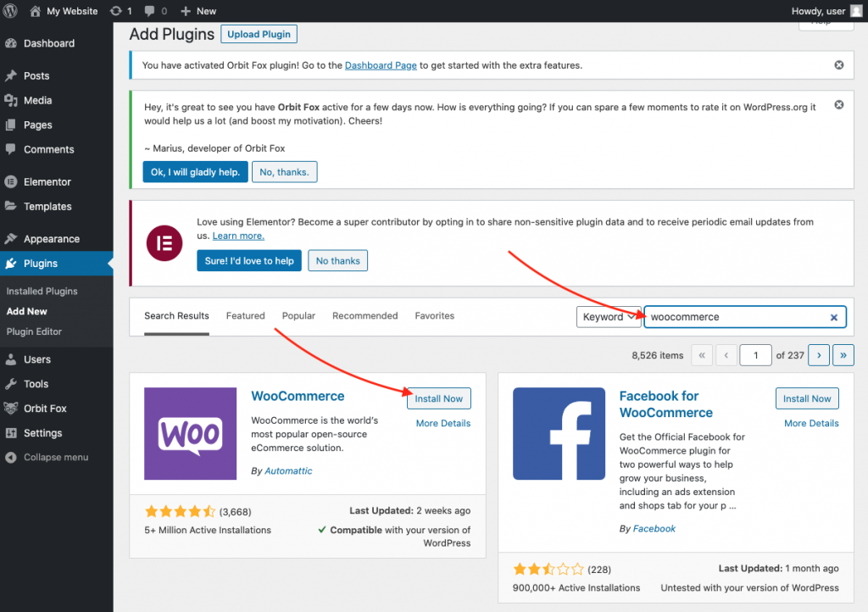Viewport: 868px width, 612px height.
Task: Dismiss the Orbit Fox activated notice
Action: (x=839, y=64)
